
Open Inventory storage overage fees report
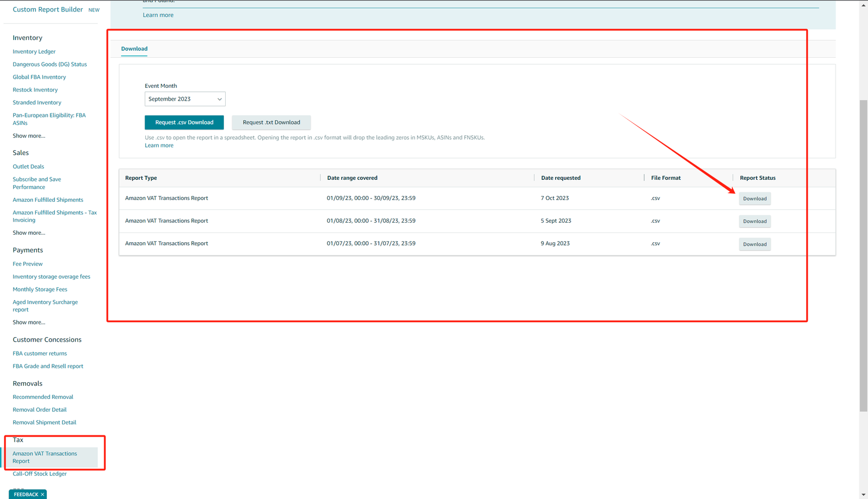click(52, 276)
